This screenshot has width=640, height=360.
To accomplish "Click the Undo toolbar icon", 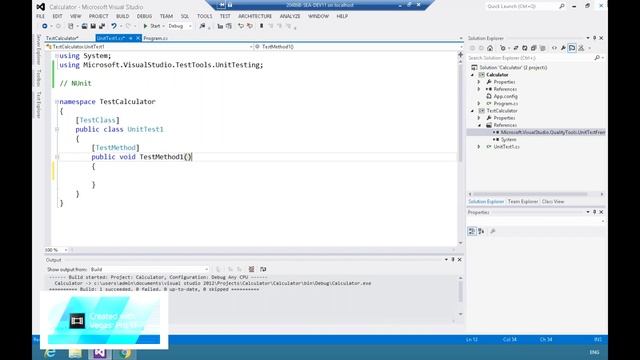I will (x=114, y=26).
